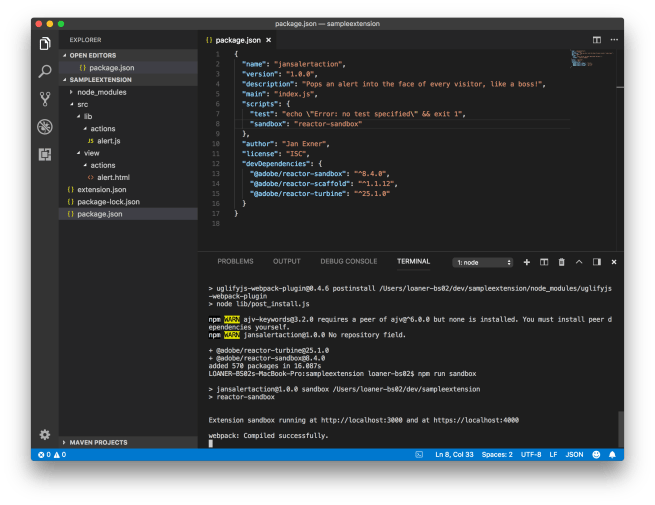This screenshot has height=505, width=655.
Task: Open the Search view in activity bar
Action: (x=45, y=72)
